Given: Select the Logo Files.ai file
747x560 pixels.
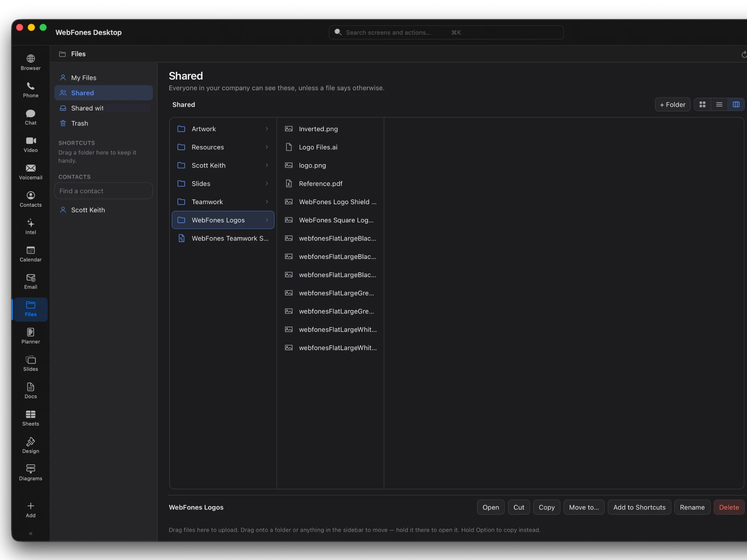Looking at the screenshot, I should (330, 147).
